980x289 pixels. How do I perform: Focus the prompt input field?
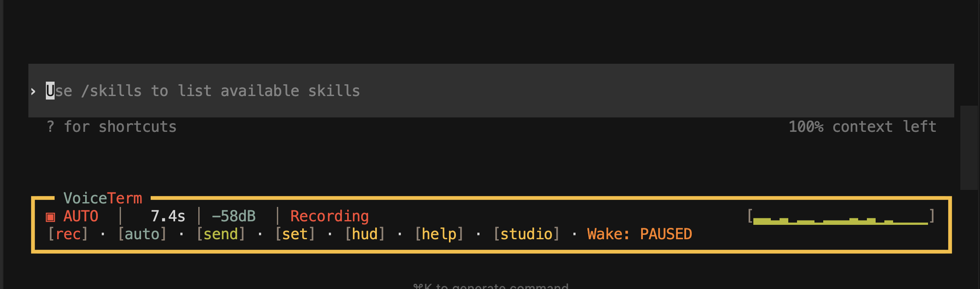[491, 91]
